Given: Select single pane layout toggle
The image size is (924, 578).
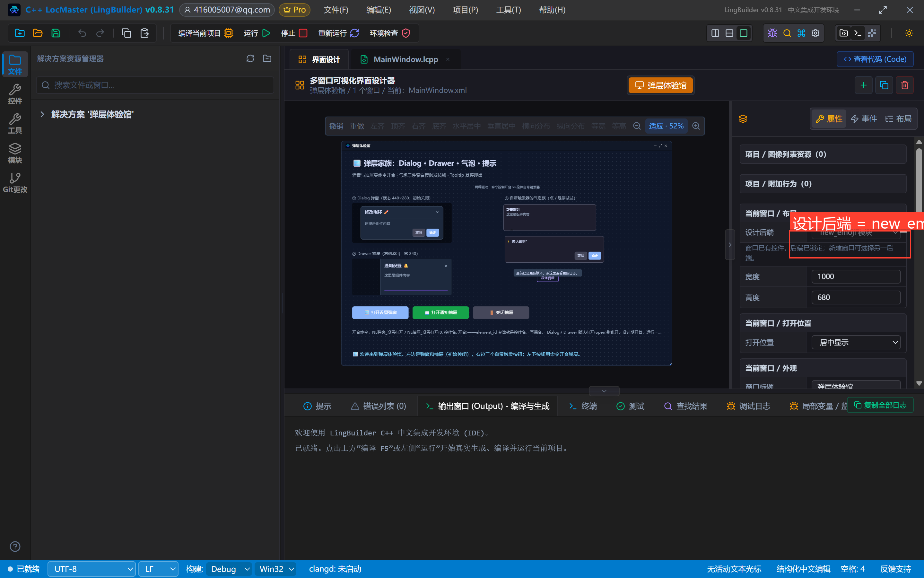Looking at the screenshot, I should tap(743, 33).
